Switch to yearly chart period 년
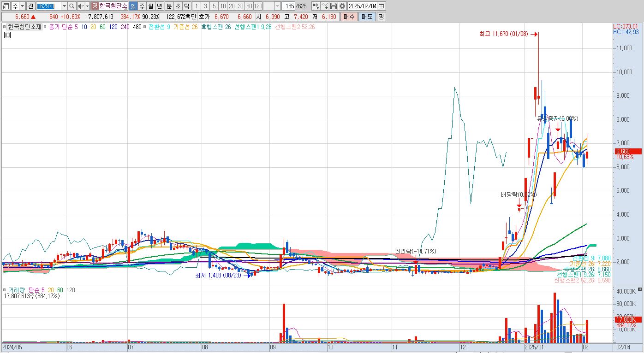Viewport: 644px width, 353px height. coord(159,6)
